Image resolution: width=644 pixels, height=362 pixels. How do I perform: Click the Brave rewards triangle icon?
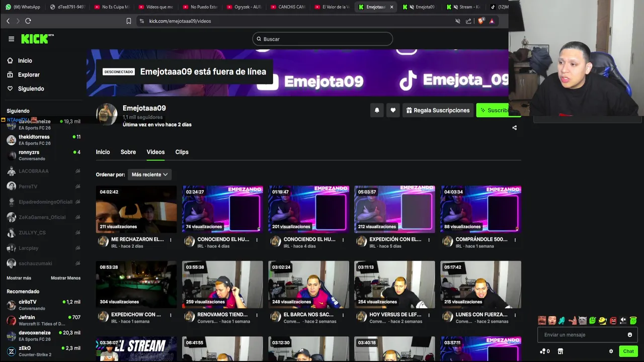(492, 21)
